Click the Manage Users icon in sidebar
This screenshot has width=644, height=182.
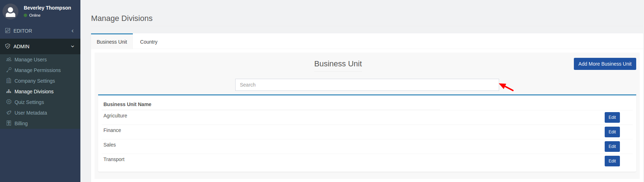tap(9, 60)
